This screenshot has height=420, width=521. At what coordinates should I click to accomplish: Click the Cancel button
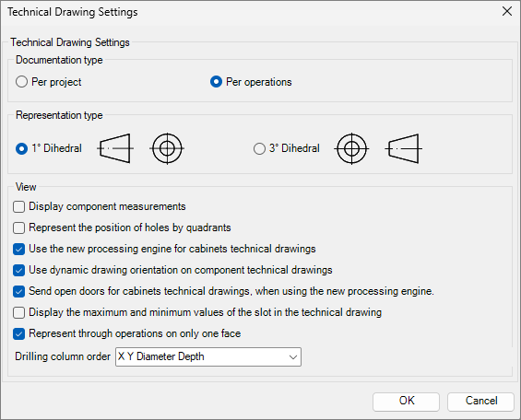[480, 401]
